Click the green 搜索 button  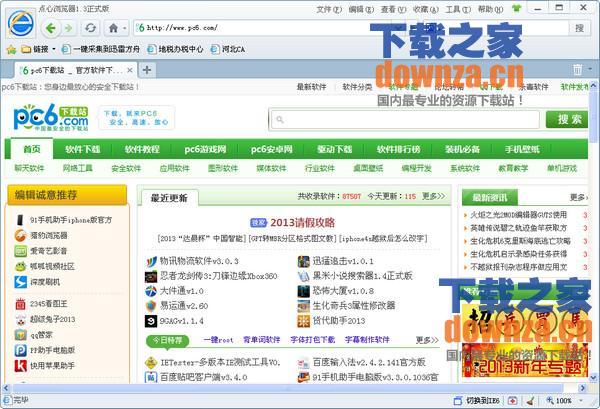click(x=568, y=119)
